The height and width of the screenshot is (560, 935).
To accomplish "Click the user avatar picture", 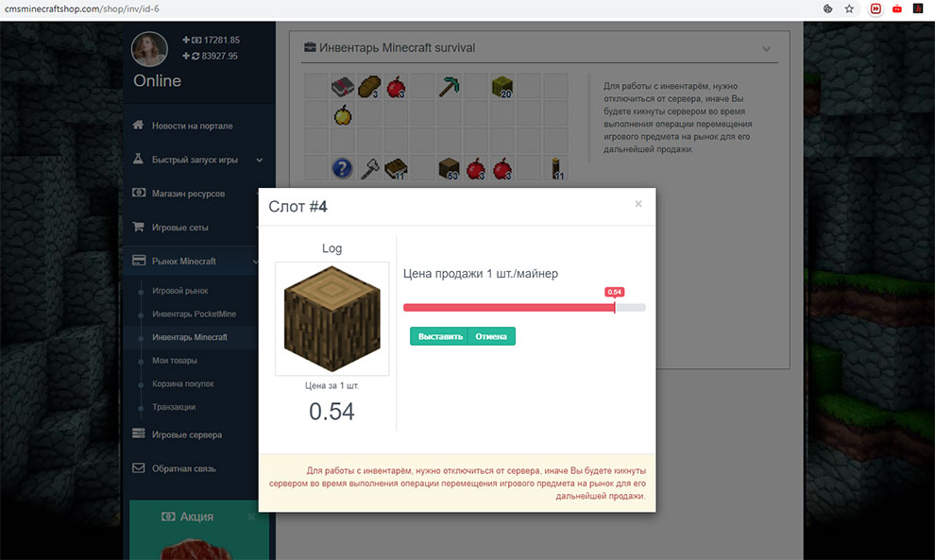I will click(x=149, y=49).
